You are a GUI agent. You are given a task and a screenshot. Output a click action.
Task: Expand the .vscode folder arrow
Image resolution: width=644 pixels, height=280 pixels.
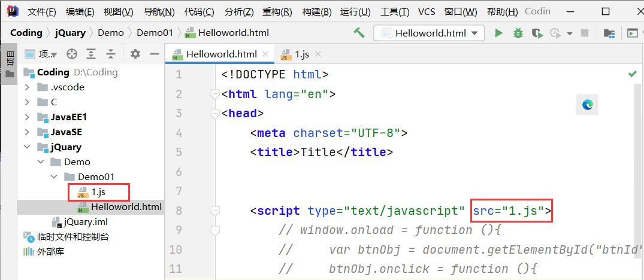click(27, 87)
